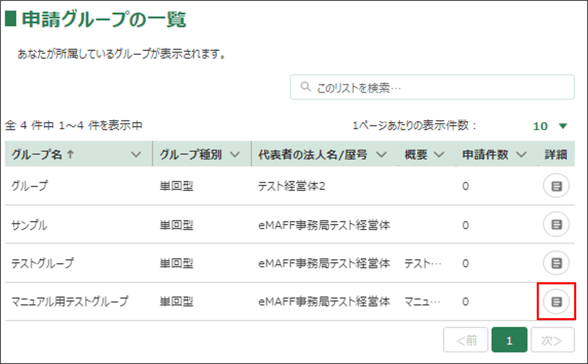The height and width of the screenshot is (364, 588).
Task: Expand グループ種別 column chevron menu
Action: (234, 154)
